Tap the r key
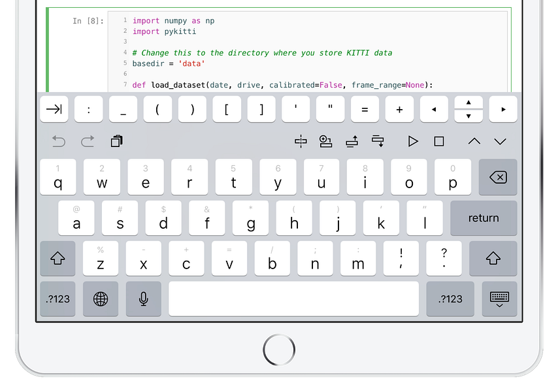This screenshot has height=392, width=560. click(x=189, y=177)
